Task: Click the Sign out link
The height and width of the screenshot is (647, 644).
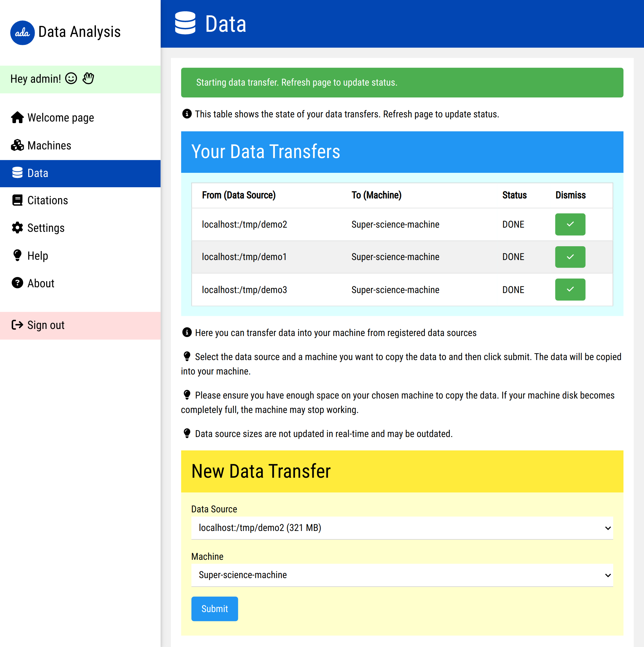Action: (46, 325)
